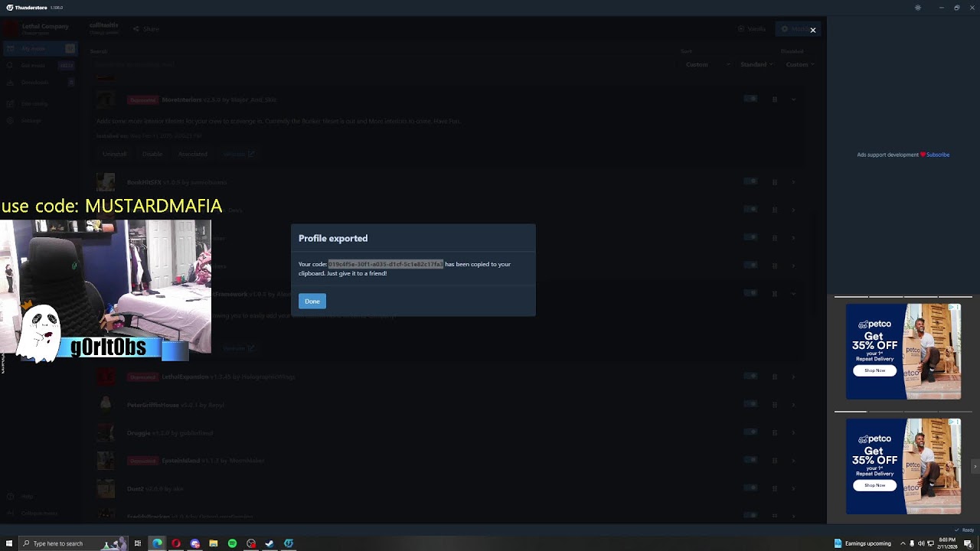The width and height of the screenshot is (980, 551).
Task: Click LethalExpansion drag handle icon
Action: coord(774,377)
